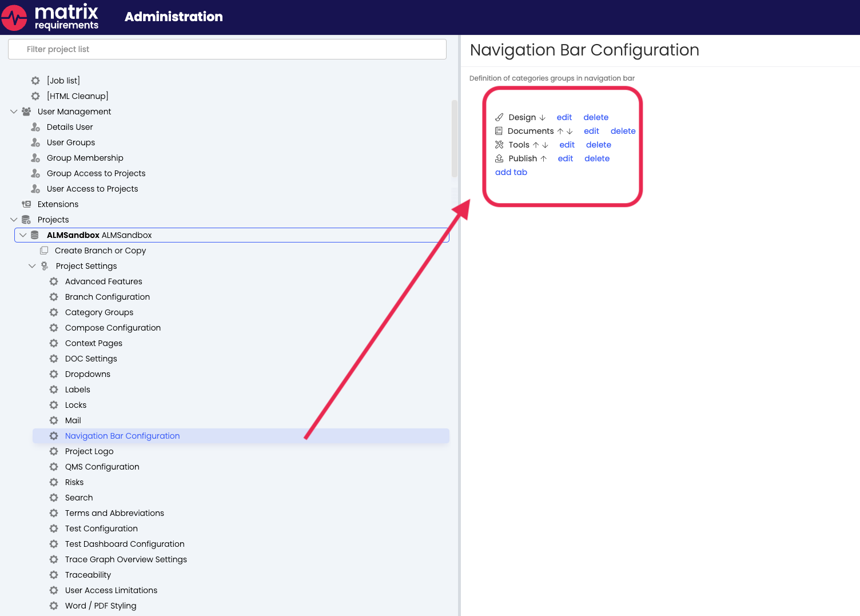Open Compose Configuration settings
The width and height of the screenshot is (860, 616).
[x=113, y=328]
